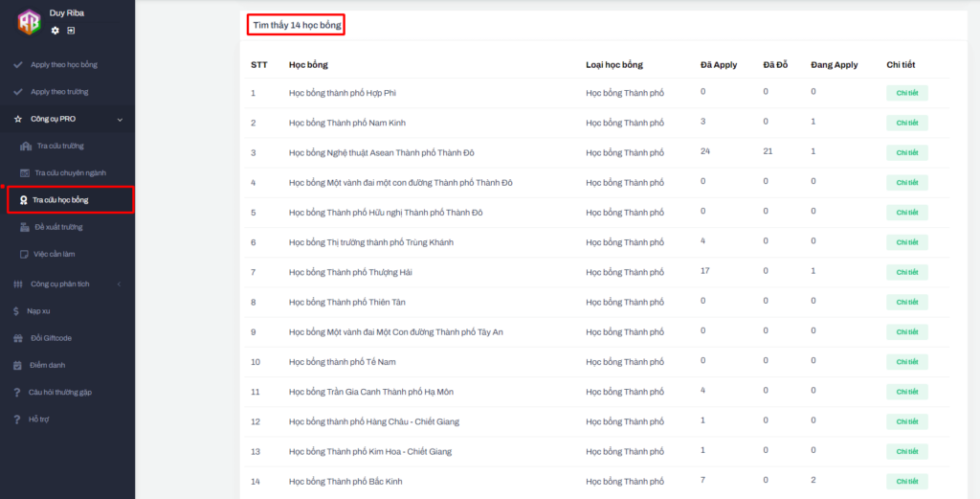Screen dimensions: 980x499
Task: Open Điểm danh check-in page
Action: (46, 365)
